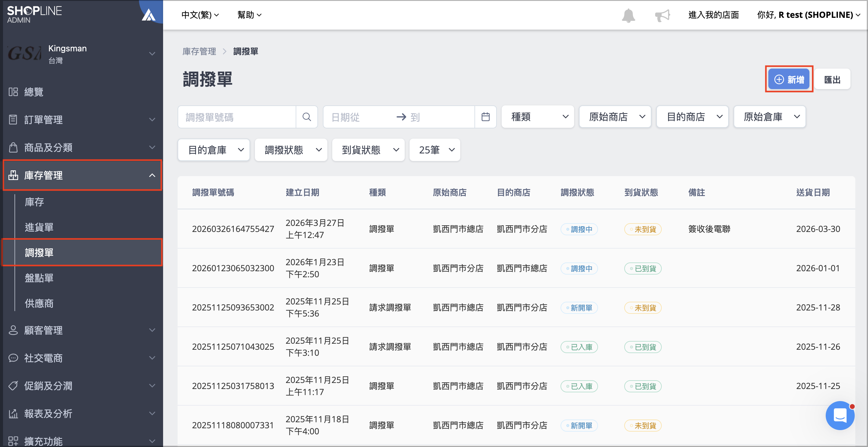The image size is (868, 447).
Task: Open the R test user account menu
Action: tap(809, 15)
